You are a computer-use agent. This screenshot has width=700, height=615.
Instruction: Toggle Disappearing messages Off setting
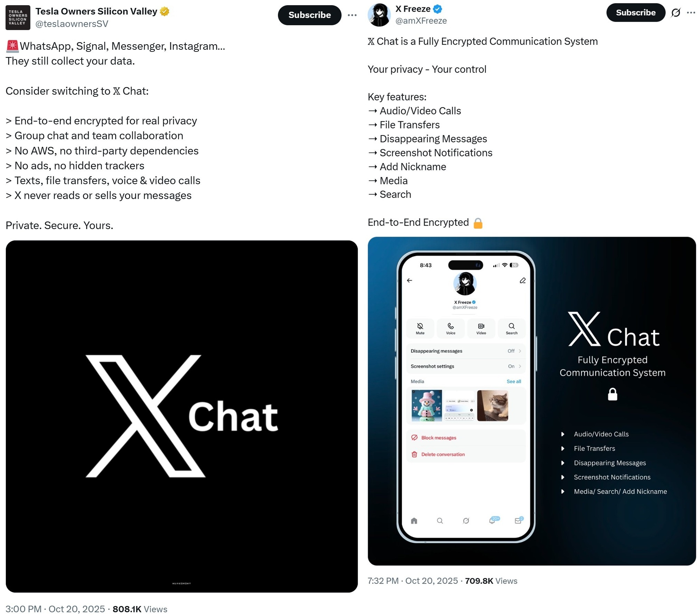point(466,351)
